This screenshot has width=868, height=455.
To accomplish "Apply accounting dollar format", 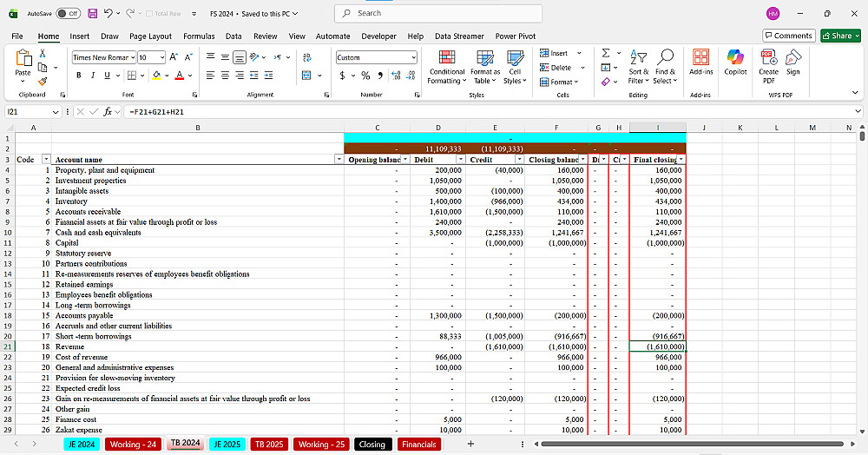I will pos(342,76).
